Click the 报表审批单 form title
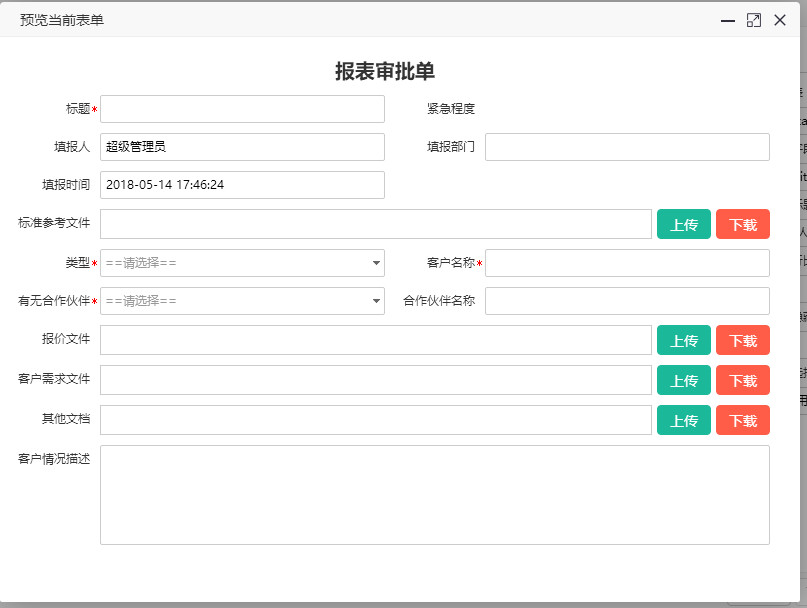 tap(385, 71)
